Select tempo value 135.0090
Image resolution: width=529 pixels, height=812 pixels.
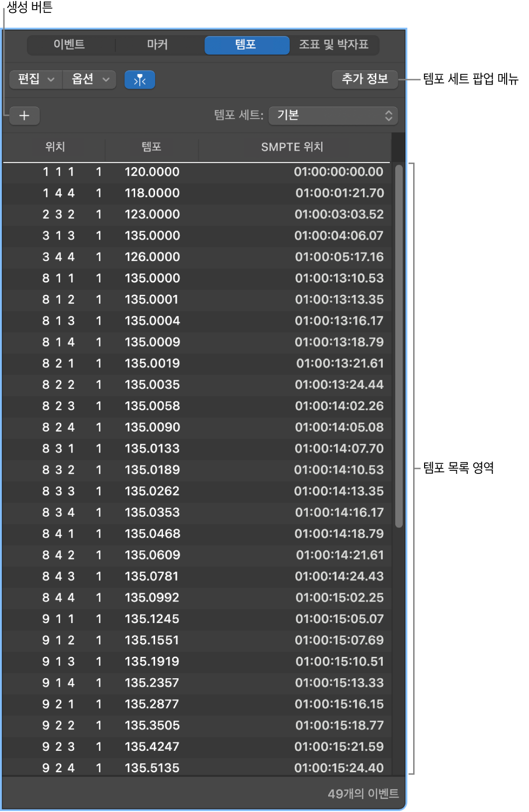152,428
